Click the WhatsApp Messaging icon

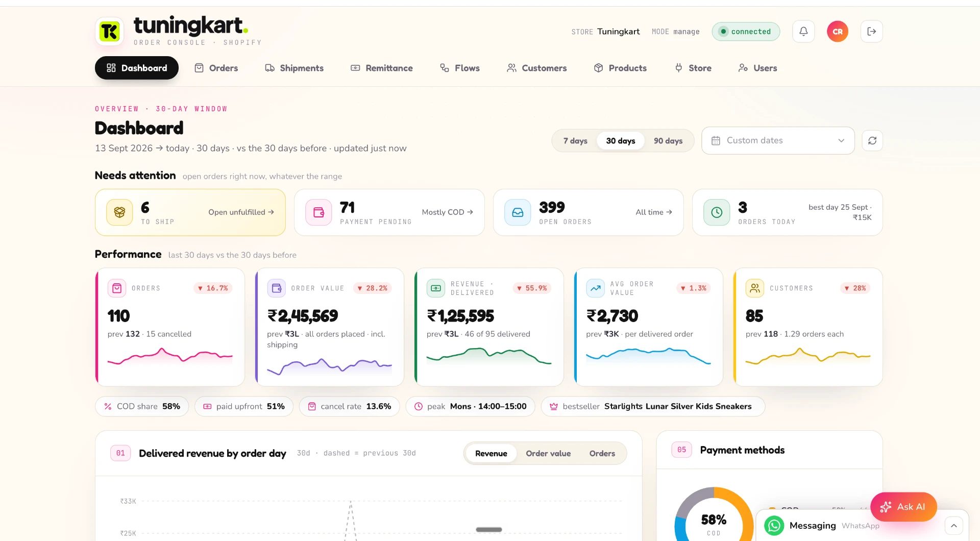774,525
